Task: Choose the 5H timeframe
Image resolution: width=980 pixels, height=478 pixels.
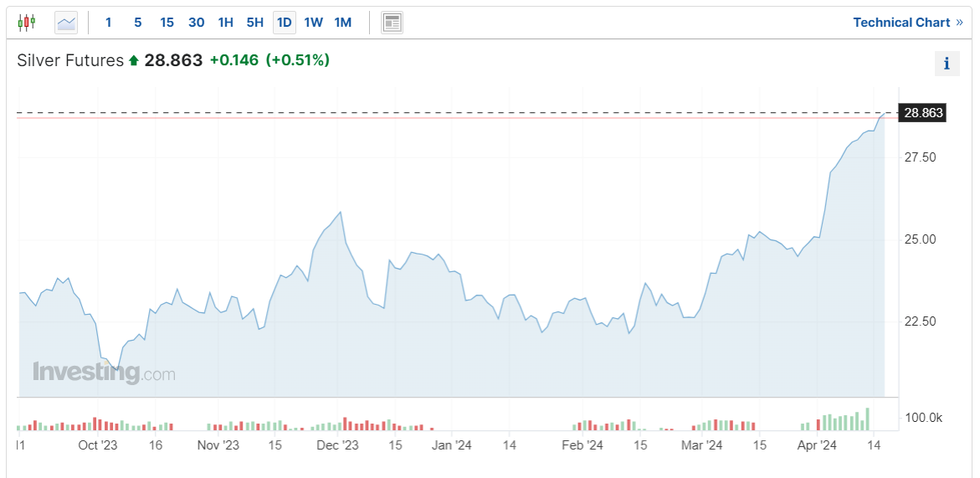Action: [254, 23]
